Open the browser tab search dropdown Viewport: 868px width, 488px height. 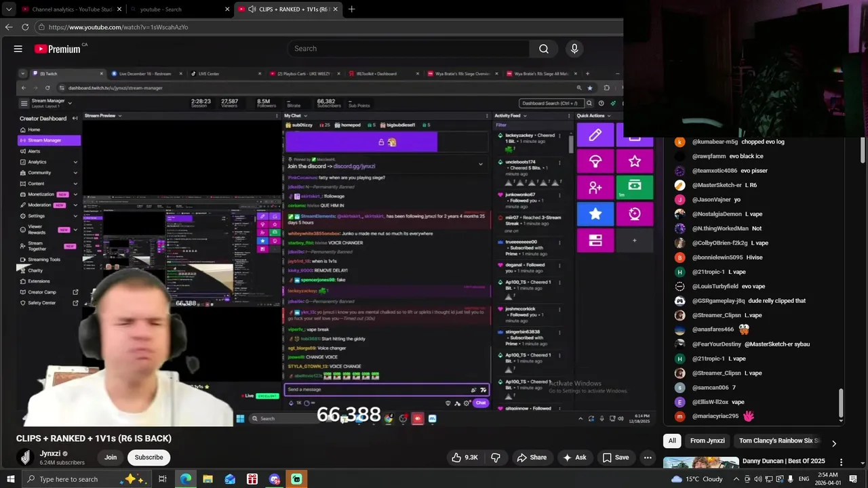(9, 9)
